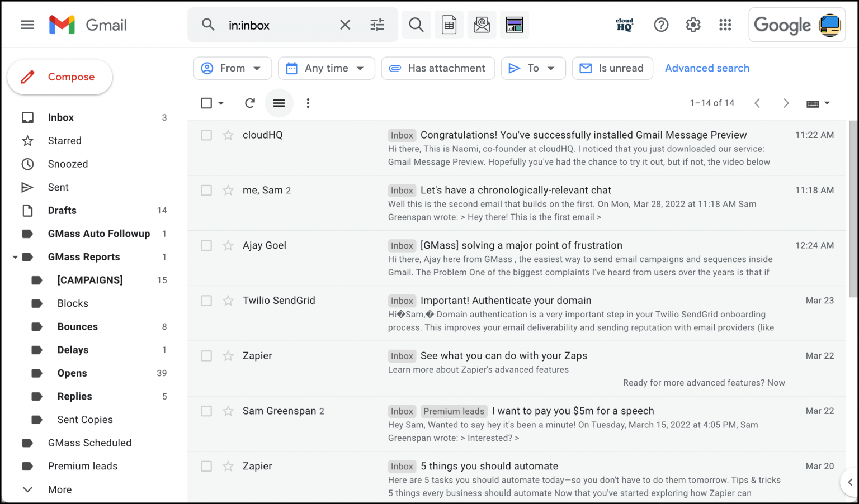Select the Twilio SendGrid email checkbox
Viewport: 859px width, 504px height.
[x=206, y=300]
